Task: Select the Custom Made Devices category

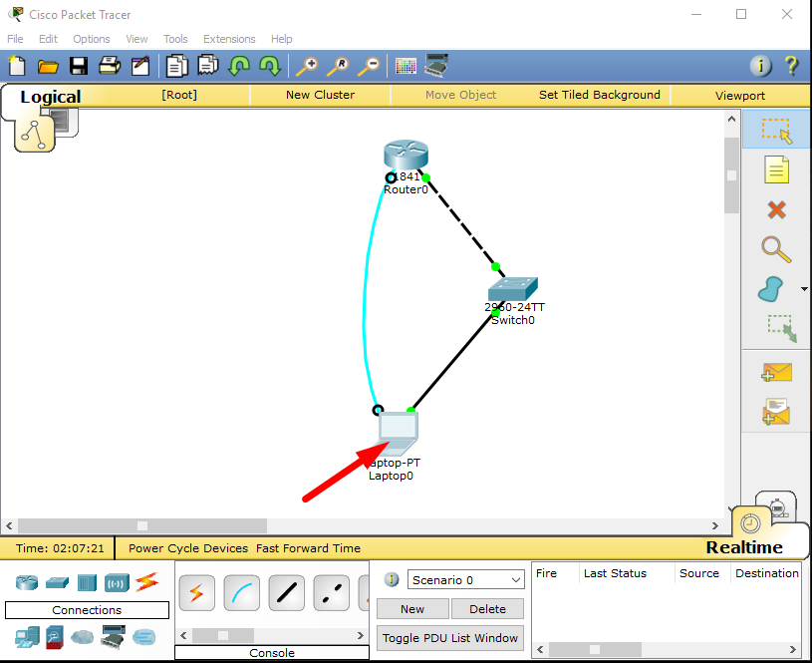Action: pos(114,637)
